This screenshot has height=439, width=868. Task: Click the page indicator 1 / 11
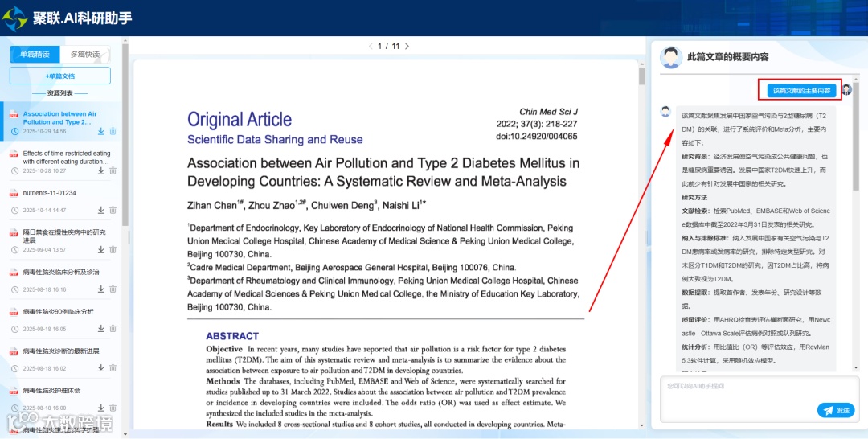coord(389,47)
